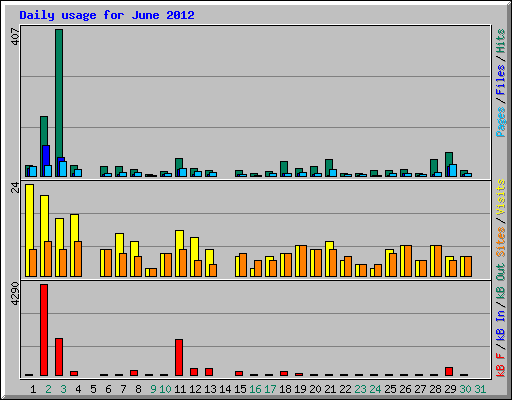Click the yellow visits bar for day 21

pos(329,245)
